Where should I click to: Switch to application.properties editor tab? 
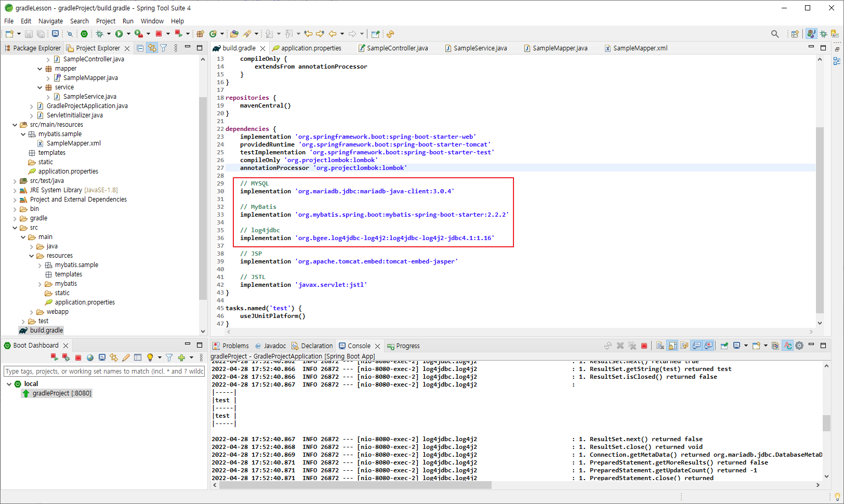pyautogui.click(x=307, y=48)
